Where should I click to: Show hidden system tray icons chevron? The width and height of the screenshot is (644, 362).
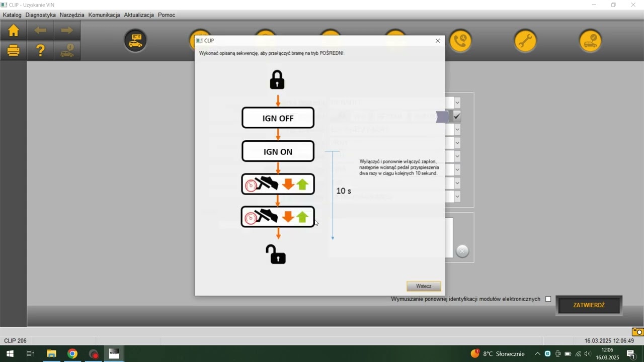tap(537, 354)
